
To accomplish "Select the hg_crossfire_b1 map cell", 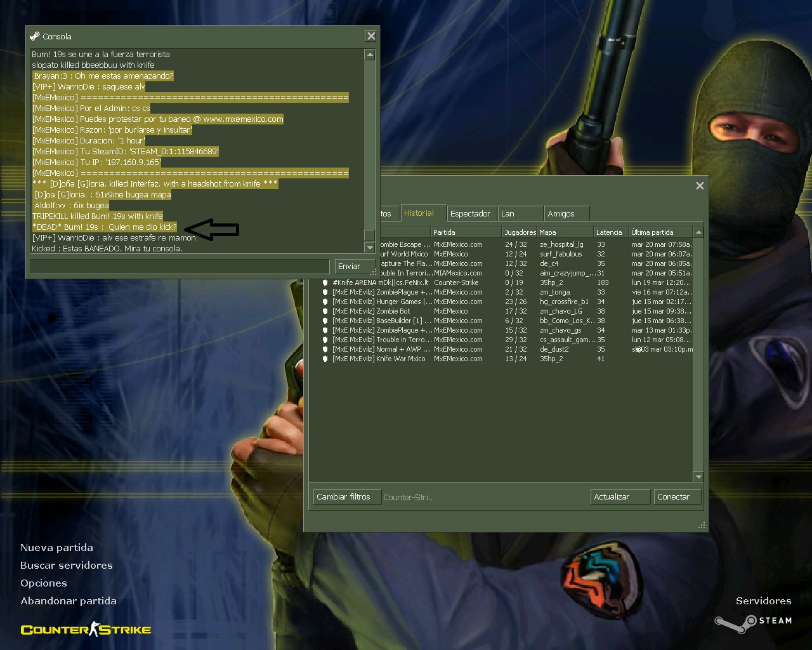I will pyautogui.click(x=564, y=302).
